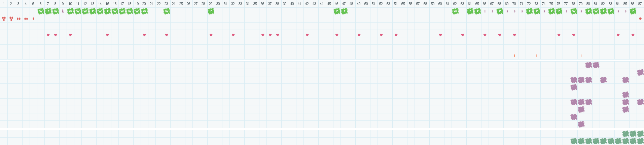Click day number 56 in the header

tap(410, 4)
